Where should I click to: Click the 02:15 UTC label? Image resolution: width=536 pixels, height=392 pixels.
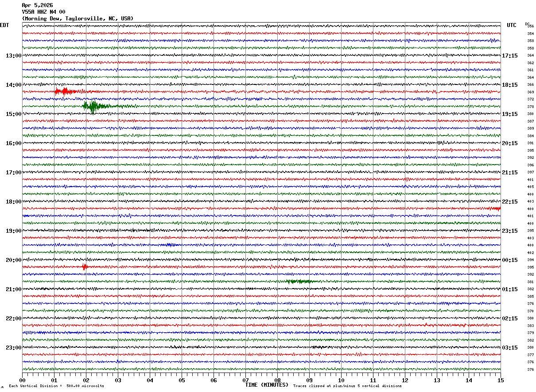pos(510,319)
